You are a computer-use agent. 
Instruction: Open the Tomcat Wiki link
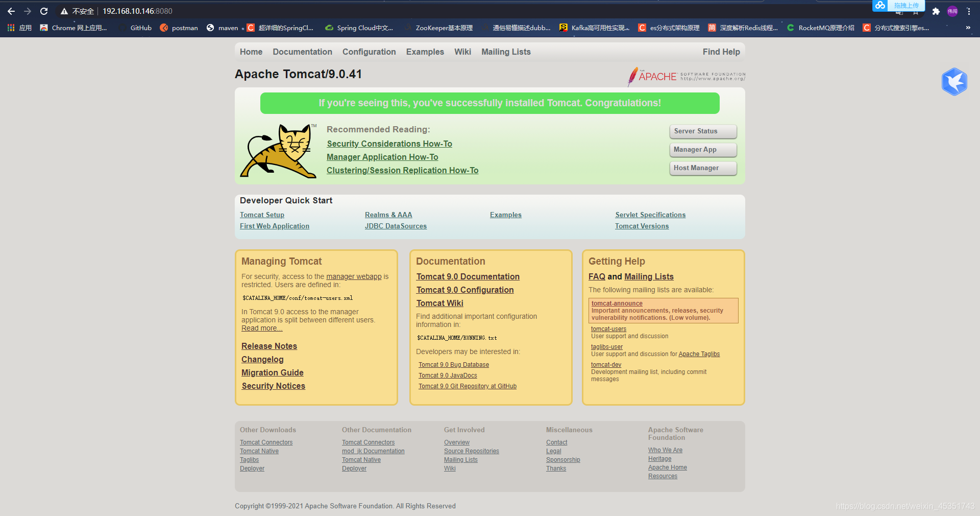[x=440, y=303]
